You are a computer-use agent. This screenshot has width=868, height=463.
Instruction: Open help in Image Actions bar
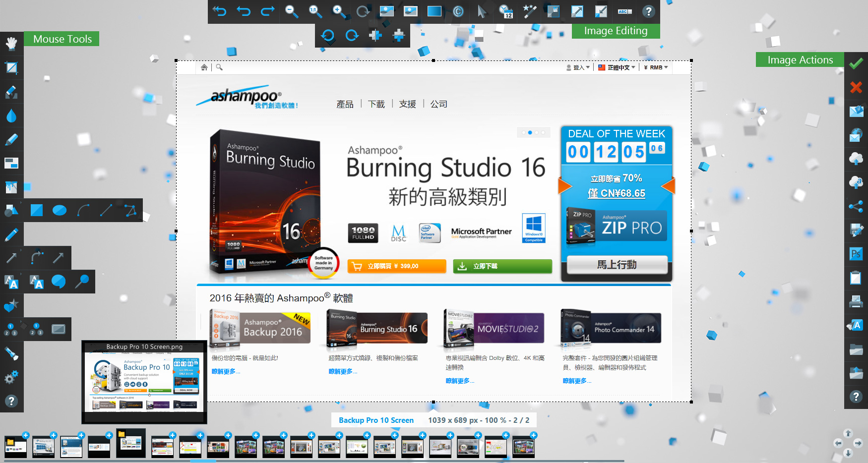coord(856,397)
